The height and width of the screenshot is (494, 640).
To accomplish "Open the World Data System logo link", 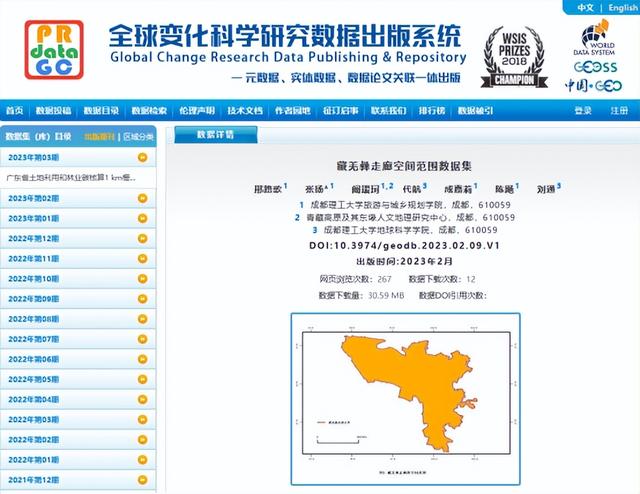I will pos(596,38).
